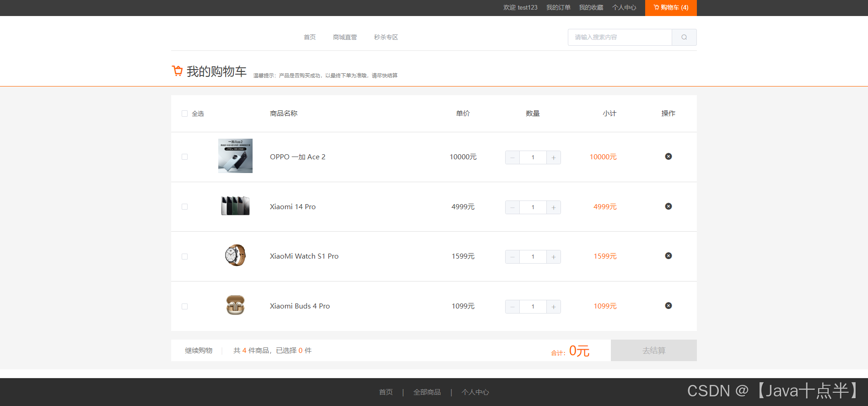Tick the Xiaomi 14 Pro checkbox
868x406 pixels.
(x=184, y=207)
